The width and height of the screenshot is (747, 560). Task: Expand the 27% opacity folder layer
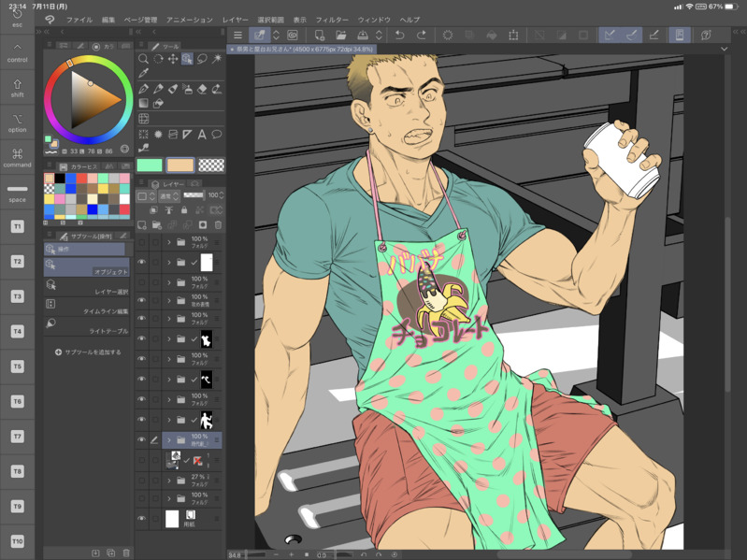click(x=169, y=480)
